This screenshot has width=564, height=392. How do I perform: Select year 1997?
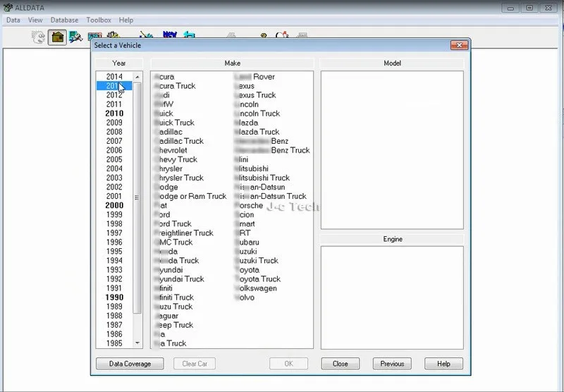pyautogui.click(x=114, y=233)
